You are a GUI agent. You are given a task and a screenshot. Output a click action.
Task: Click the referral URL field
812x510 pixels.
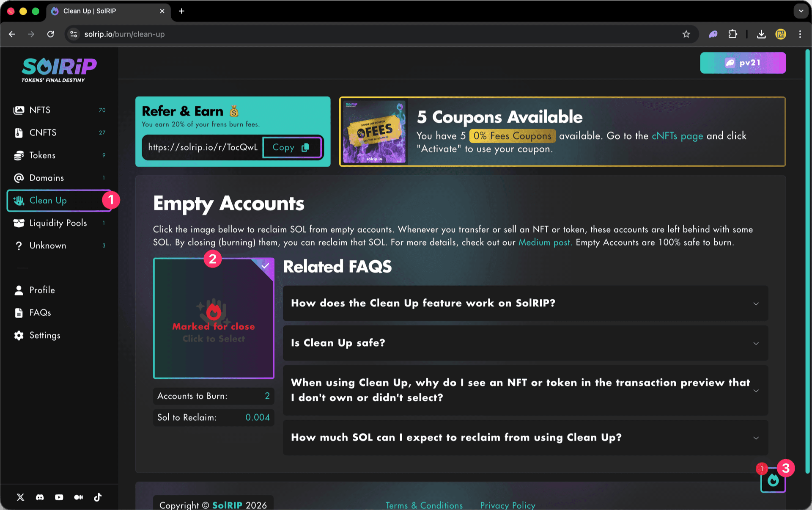pos(203,147)
